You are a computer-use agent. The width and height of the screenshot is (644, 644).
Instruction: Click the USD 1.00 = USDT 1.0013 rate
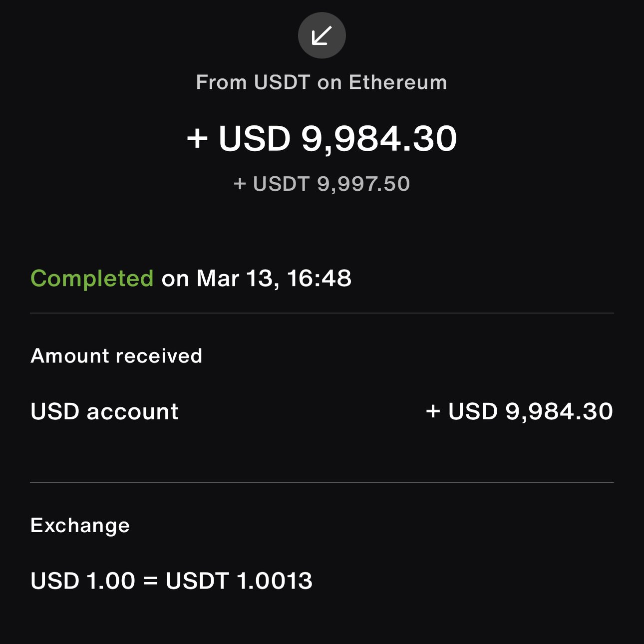(x=171, y=581)
